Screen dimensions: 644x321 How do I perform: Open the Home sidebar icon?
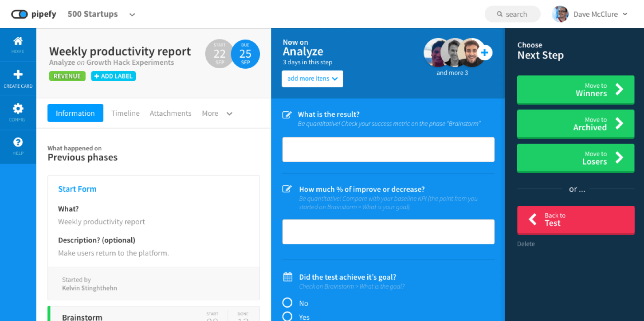click(18, 41)
